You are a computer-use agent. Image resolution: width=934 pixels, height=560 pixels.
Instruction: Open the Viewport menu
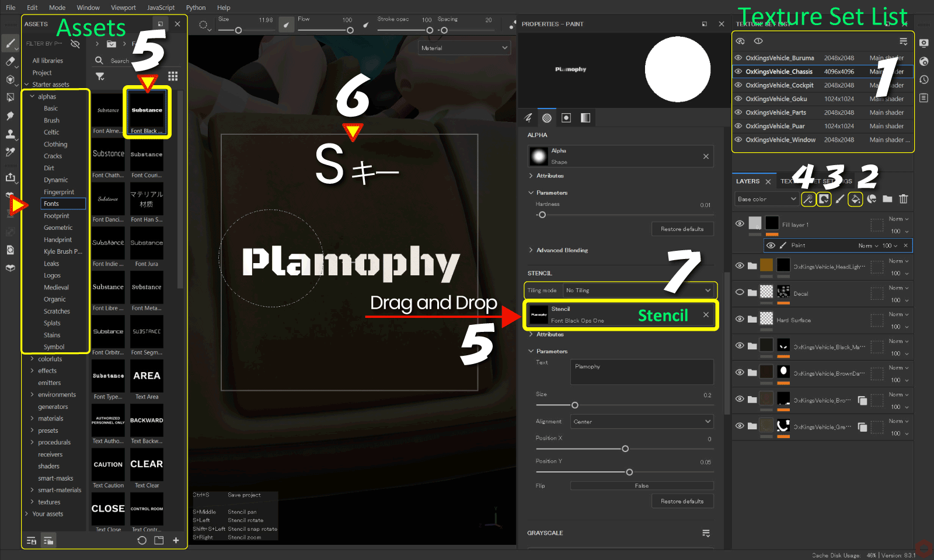123,8
